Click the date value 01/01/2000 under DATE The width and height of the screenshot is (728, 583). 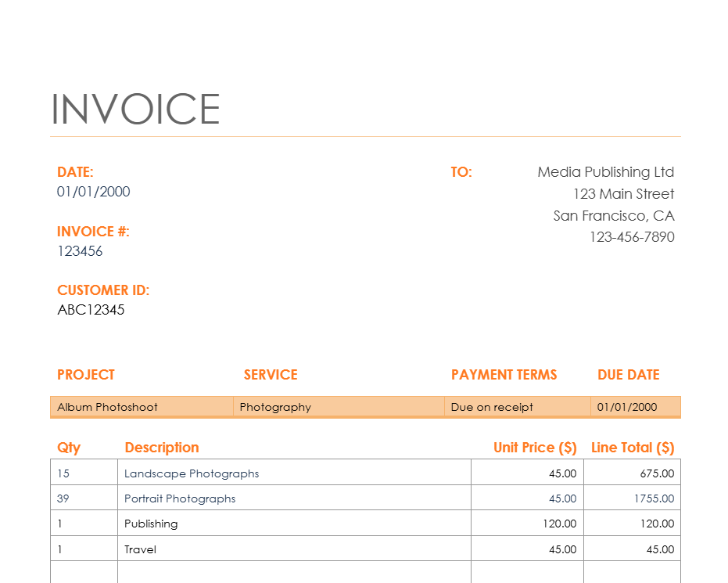93,192
